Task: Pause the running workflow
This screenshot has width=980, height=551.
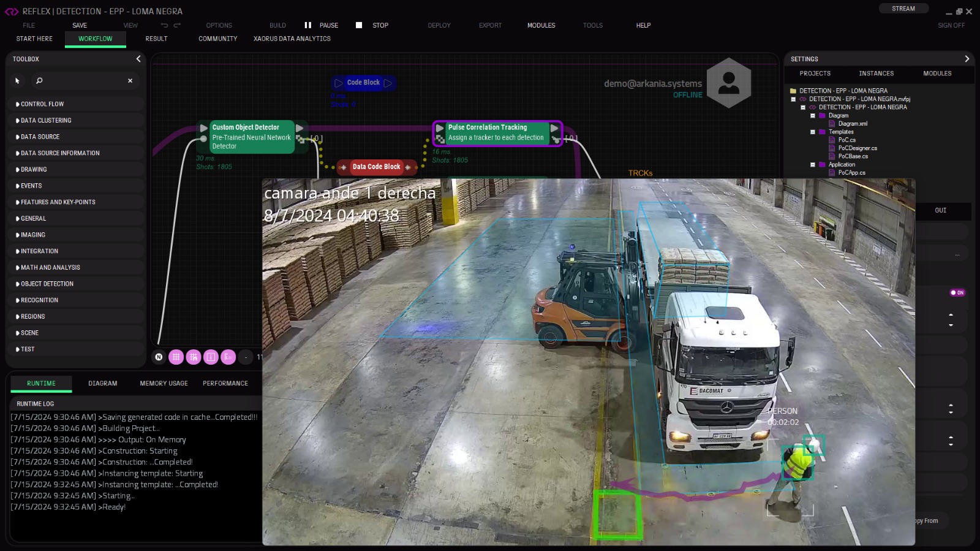Action: tap(322, 26)
